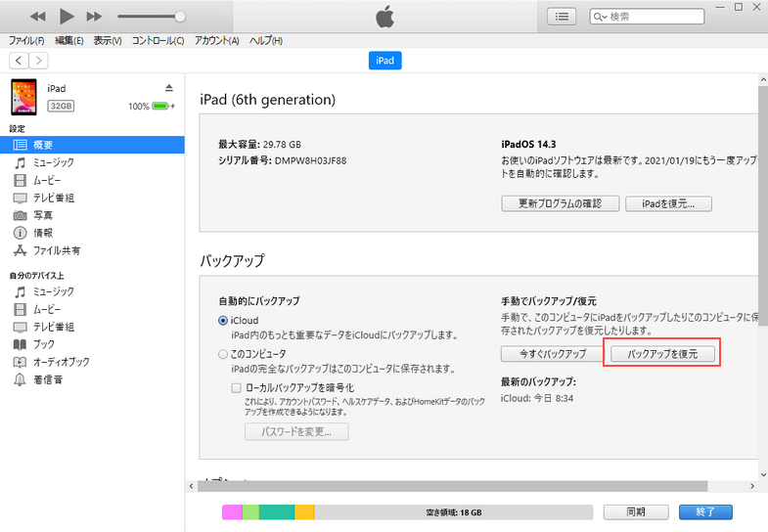
Task: Eject the iPad with eject icon
Action: (169, 88)
